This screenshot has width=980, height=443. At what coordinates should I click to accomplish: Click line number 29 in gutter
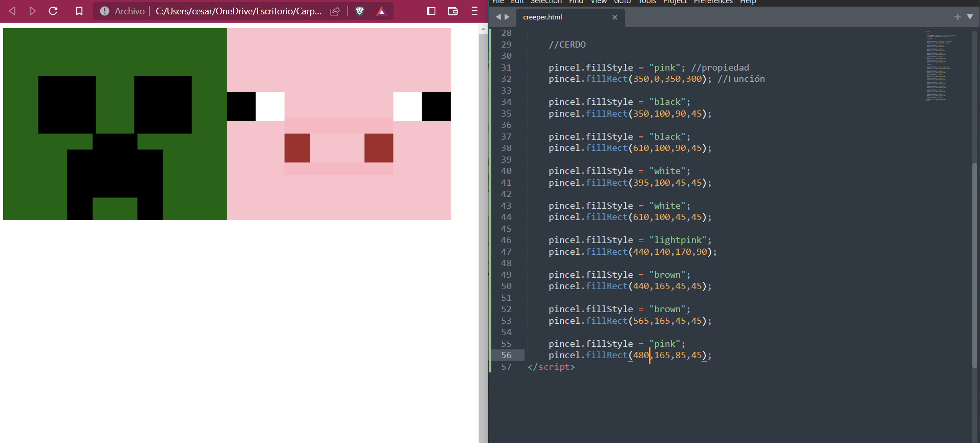click(x=506, y=45)
